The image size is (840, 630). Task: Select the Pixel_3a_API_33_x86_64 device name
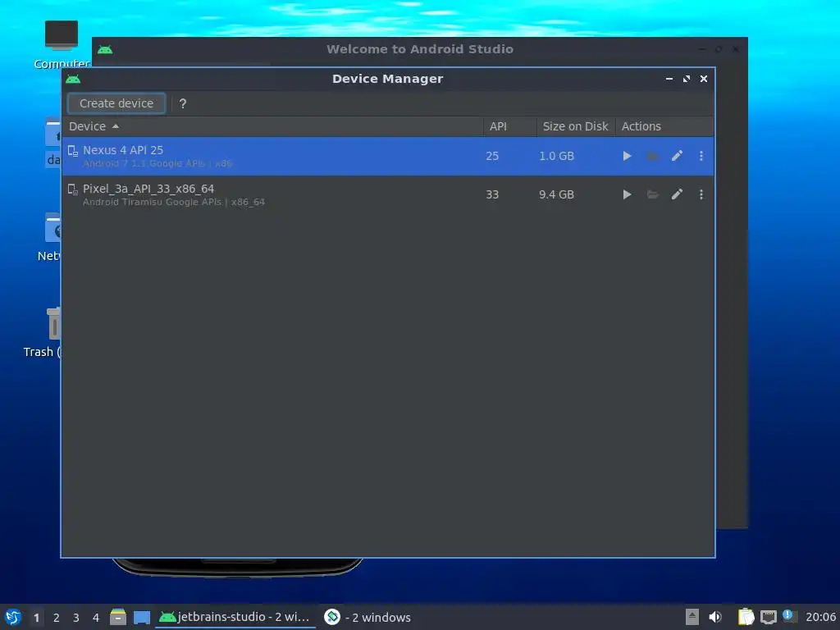click(148, 189)
